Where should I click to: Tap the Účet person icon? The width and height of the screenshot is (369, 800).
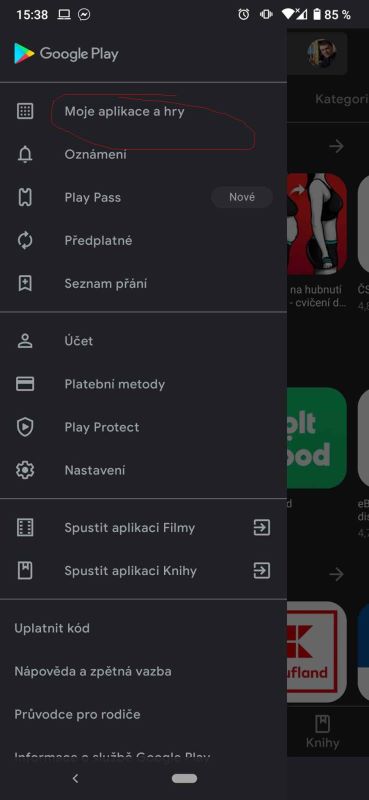click(25, 341)
